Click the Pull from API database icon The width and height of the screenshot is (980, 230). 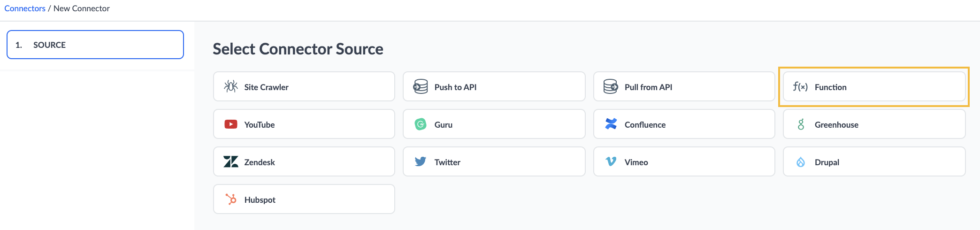coord(611,86)
